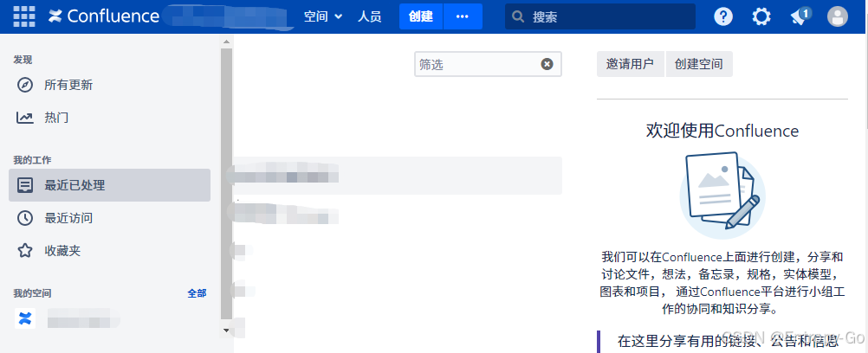Open the more create options ellipsis button
Screen dimensions: 868x353
pos(463,16)
